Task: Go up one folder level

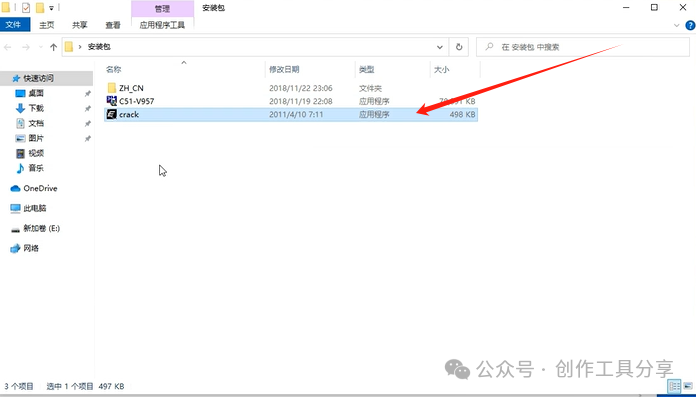Action: pyautogui.click(x=54, y=47)
